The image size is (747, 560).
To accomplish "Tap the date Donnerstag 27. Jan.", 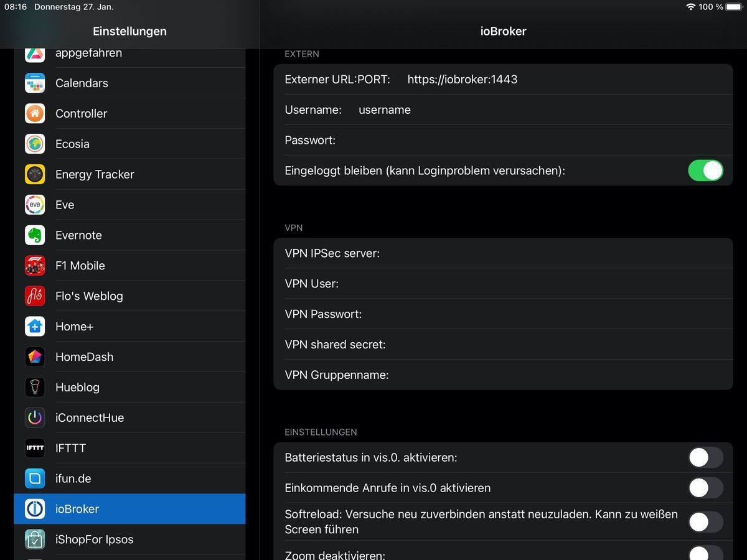I will click(73, 7).
